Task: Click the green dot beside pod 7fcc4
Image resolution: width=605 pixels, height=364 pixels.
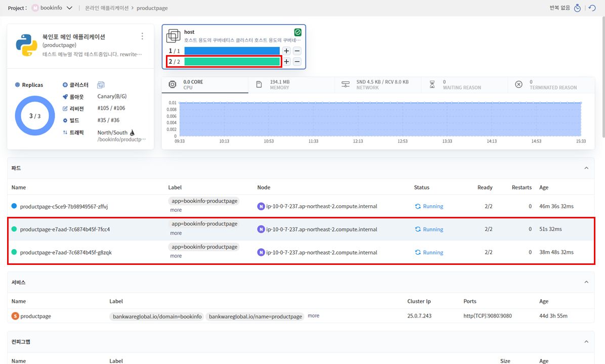Action: tap(14, 229)
